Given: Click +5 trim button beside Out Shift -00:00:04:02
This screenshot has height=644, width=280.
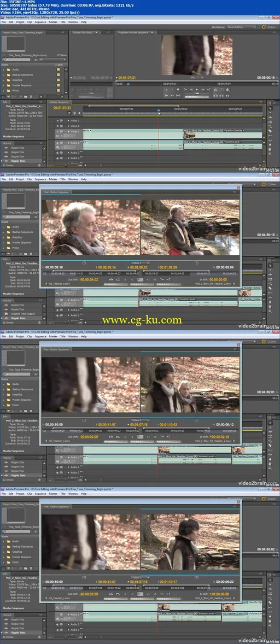Looking at the screenshot, I should (x=154, y=280).
